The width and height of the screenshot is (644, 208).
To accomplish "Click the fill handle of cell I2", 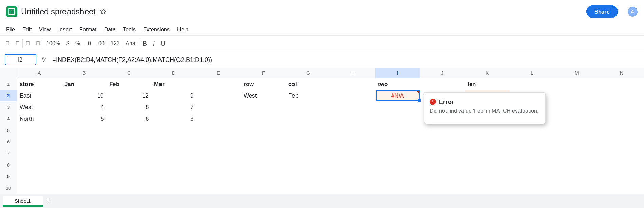I will 419,101.
